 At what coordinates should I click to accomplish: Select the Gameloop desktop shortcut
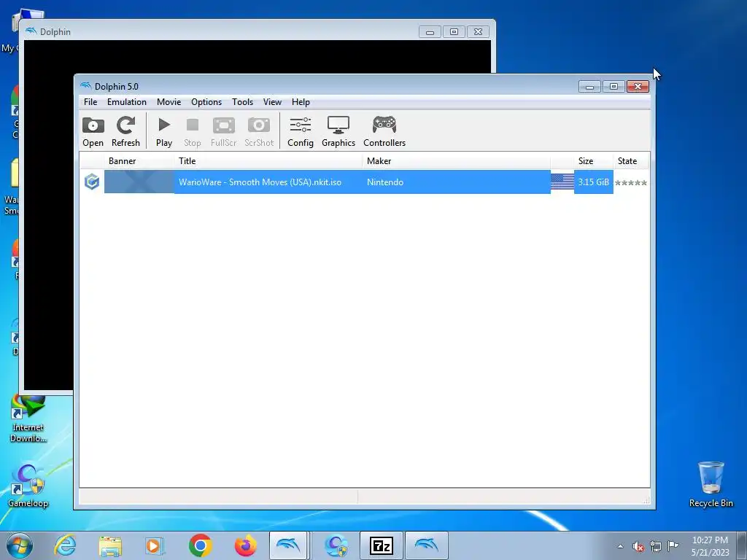tap(28, 486)
